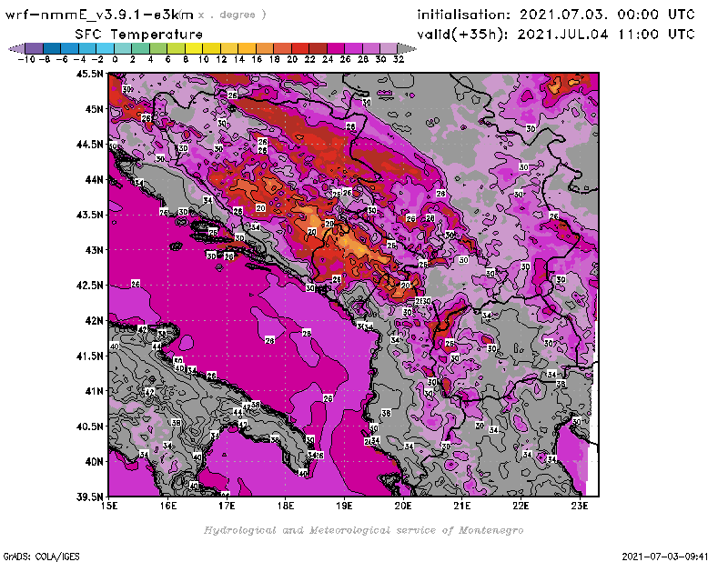Click the 42N latitude label
Screen dimensions: 728x562
point(94,320)
